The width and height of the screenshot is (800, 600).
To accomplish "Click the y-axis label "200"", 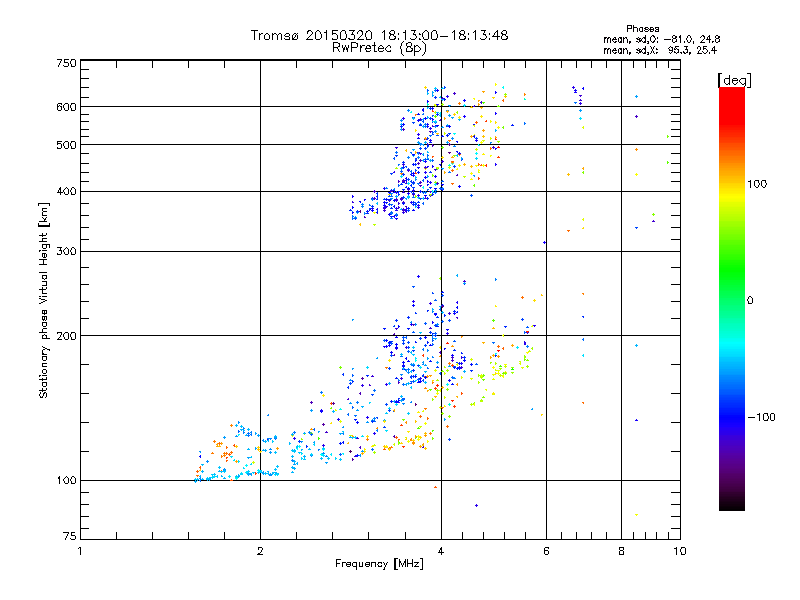I will pos(66,336).
